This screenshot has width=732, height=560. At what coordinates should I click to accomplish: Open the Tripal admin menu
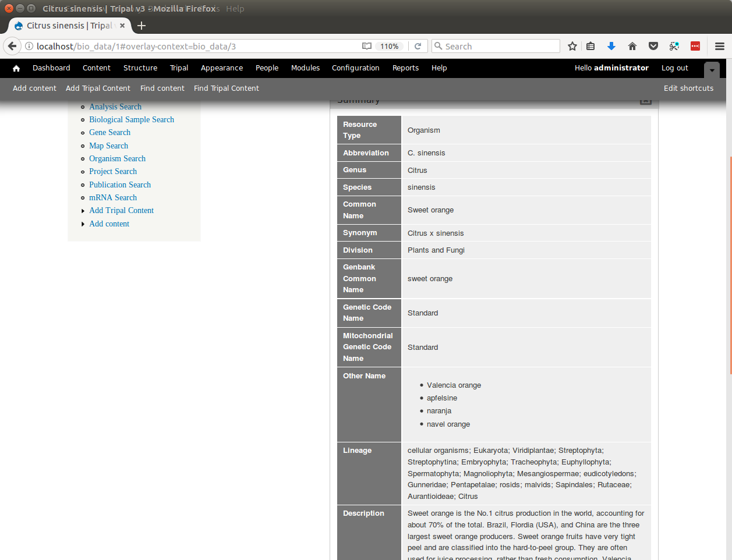(x=179, y=68)
